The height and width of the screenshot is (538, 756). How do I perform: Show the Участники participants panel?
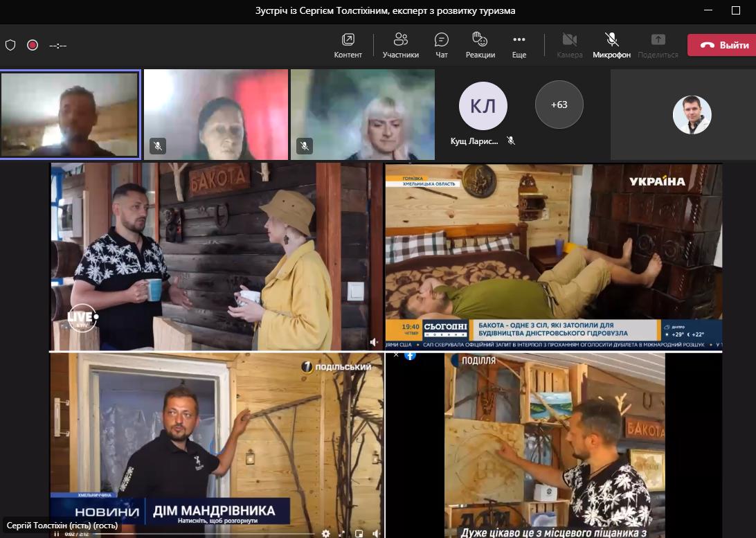pos(400,45)
